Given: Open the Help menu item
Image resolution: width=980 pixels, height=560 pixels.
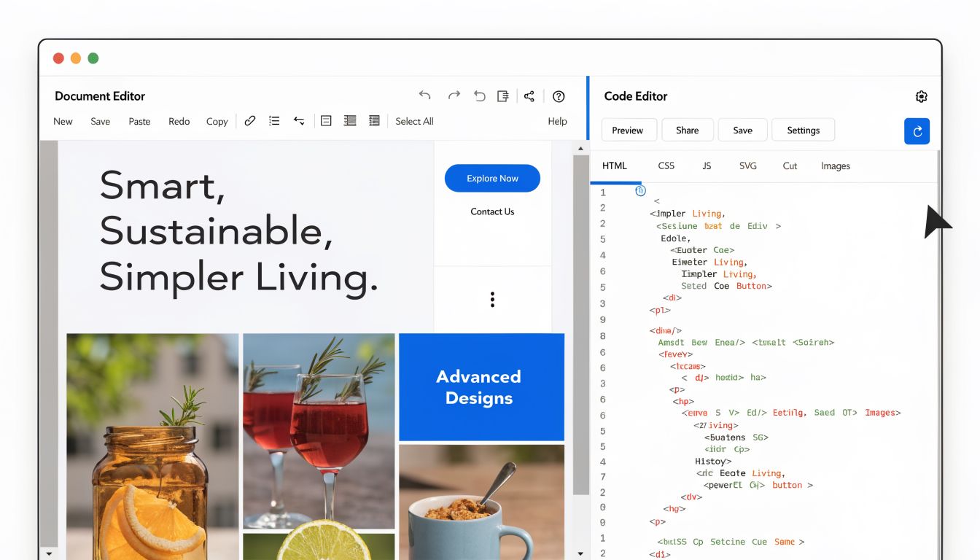Looking at the screenshot, I should coord(557,122).
